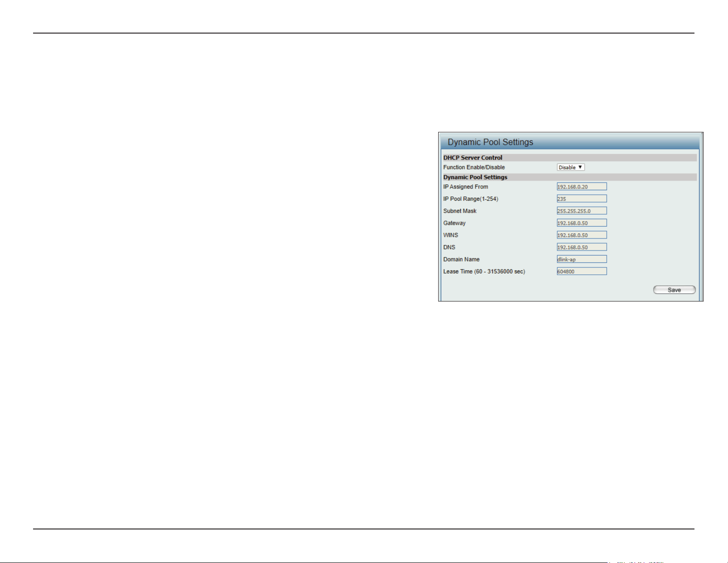Click the WINS input field
The height and width of the screenshot is (563, 728).
coord(581,235)
